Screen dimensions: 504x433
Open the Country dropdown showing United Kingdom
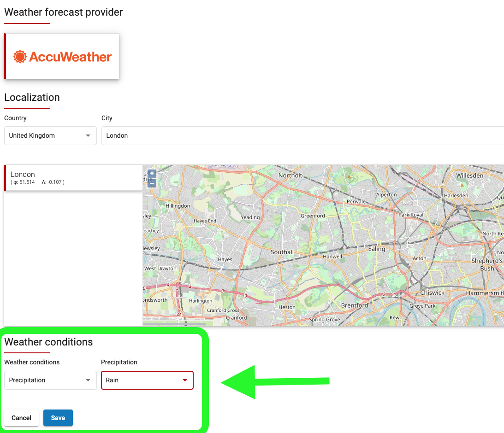(x=50, y=135)
